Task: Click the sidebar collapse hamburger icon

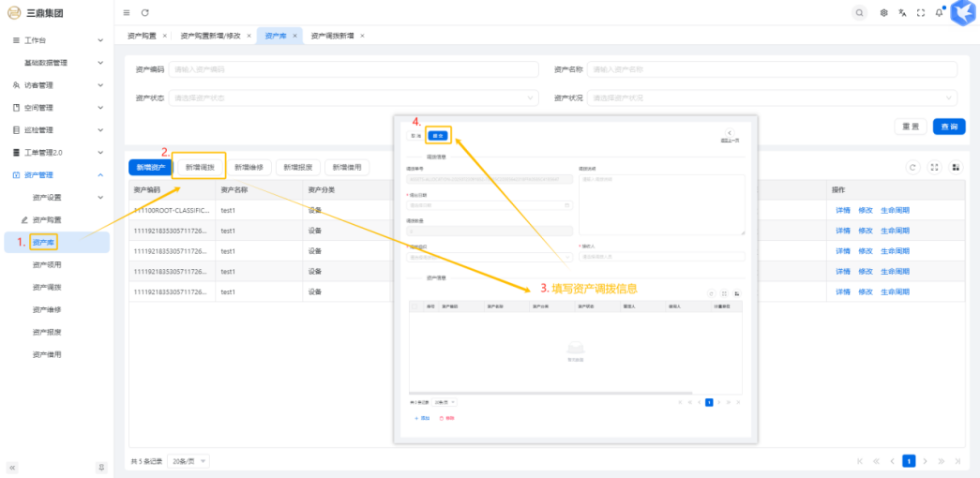Action: 127,12
